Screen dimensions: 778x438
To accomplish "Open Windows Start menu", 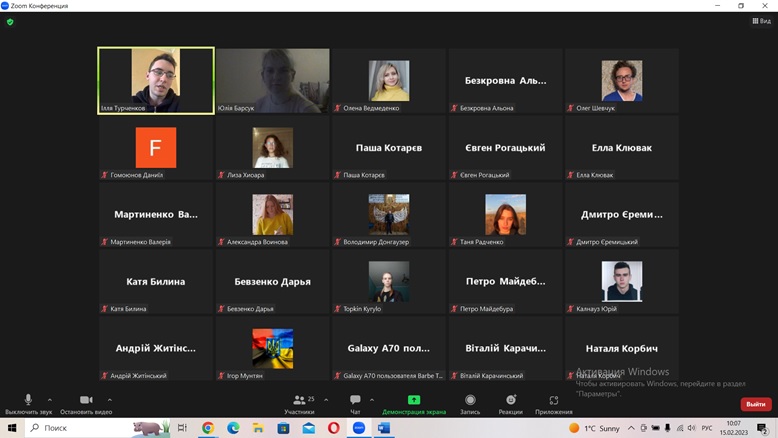I will [x=12, y=428].
